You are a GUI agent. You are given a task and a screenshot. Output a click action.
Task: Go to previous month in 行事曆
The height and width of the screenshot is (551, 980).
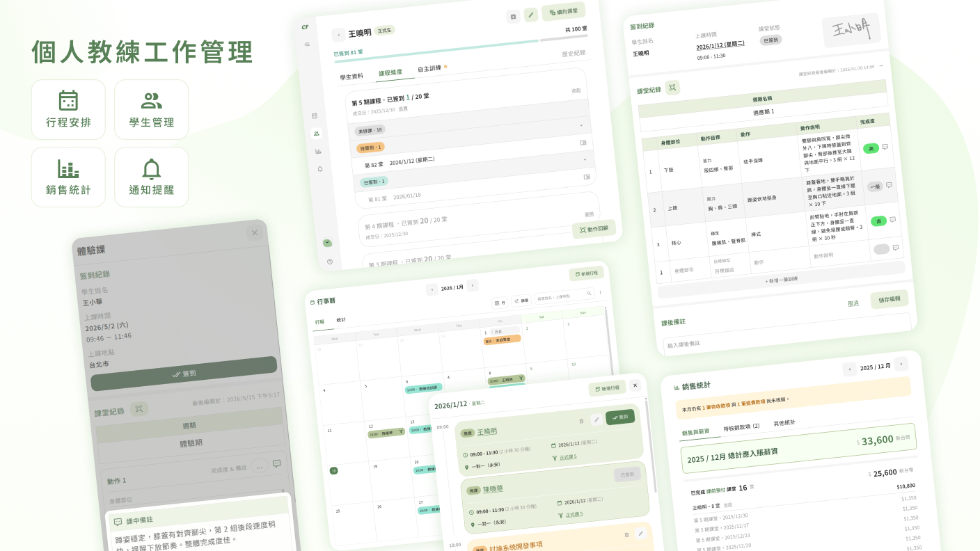[432, 289]
